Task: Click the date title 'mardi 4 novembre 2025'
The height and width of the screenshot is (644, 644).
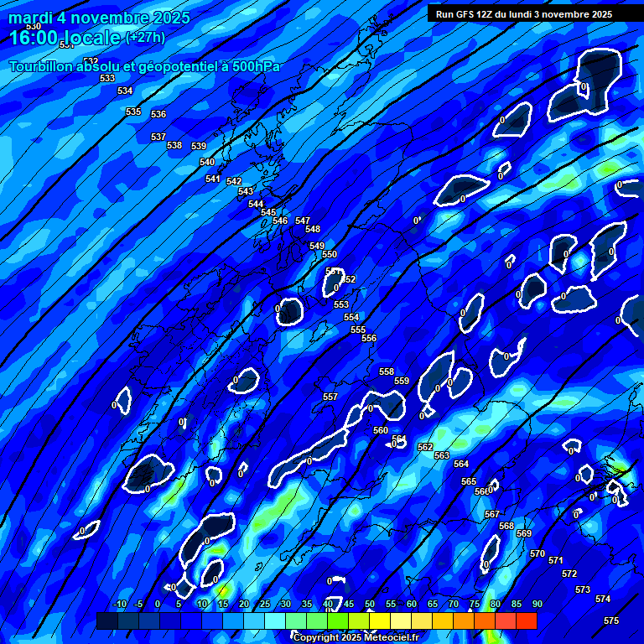Action: tap(100, 18)
